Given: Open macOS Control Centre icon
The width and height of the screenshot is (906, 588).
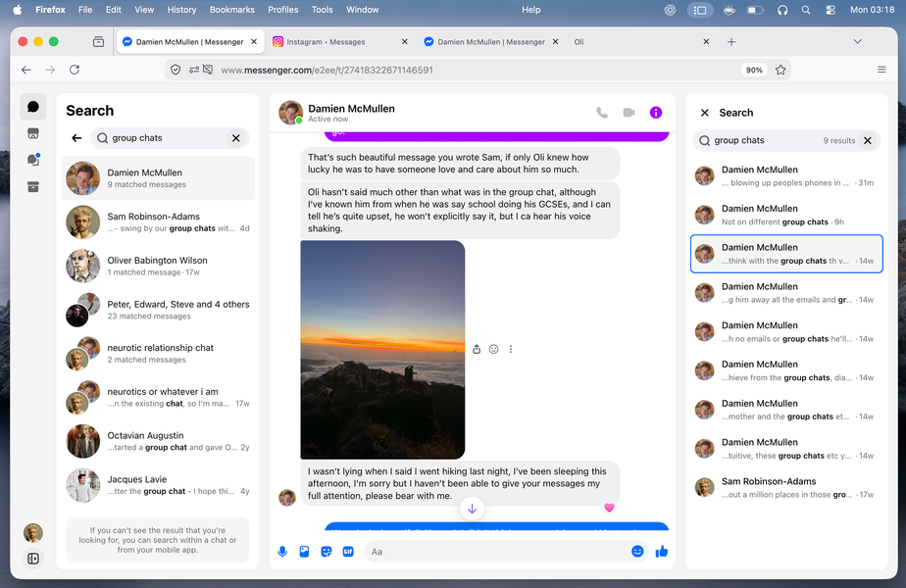Looking at the screenshot, I should coord(830,10).
